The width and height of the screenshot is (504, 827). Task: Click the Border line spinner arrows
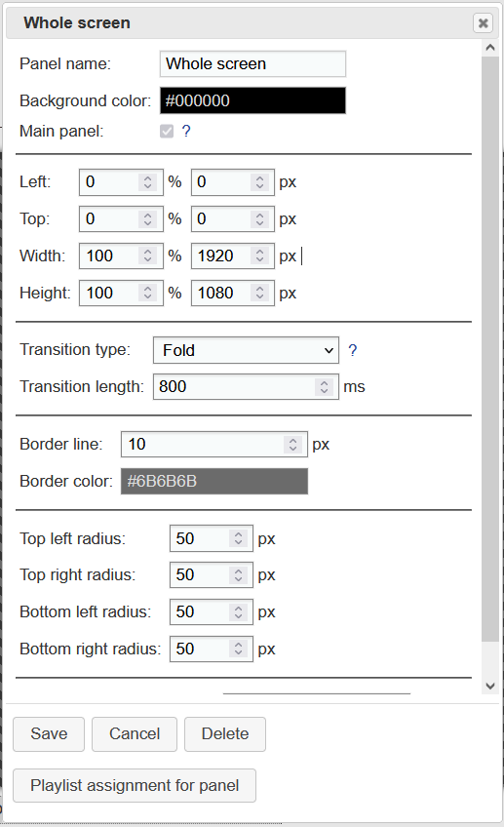292,444
